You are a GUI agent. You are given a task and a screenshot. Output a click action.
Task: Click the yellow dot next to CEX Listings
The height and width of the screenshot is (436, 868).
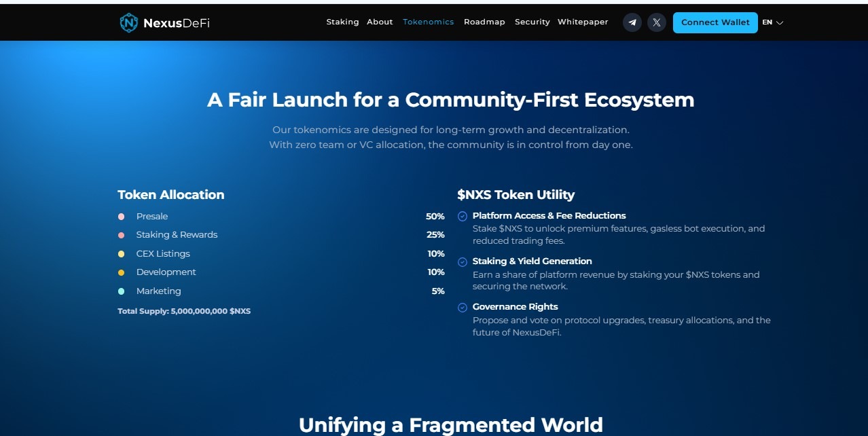[122, 253]
